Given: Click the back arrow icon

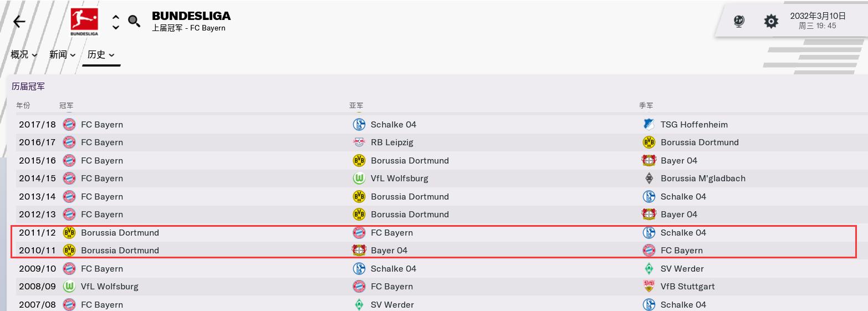Looking at the screenshot, I should coord(19,22).
